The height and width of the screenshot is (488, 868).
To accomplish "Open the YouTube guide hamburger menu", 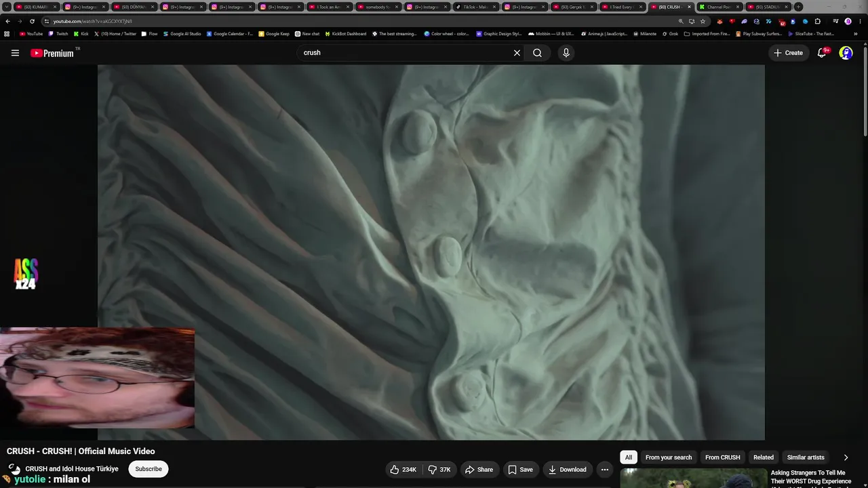I will coord(15,53).
